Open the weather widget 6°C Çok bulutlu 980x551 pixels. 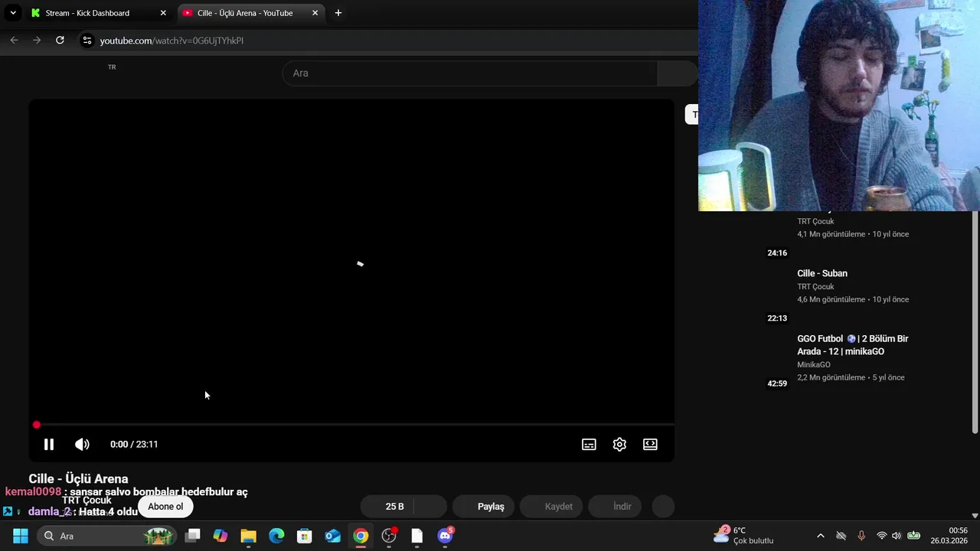[x=744, y=536]
